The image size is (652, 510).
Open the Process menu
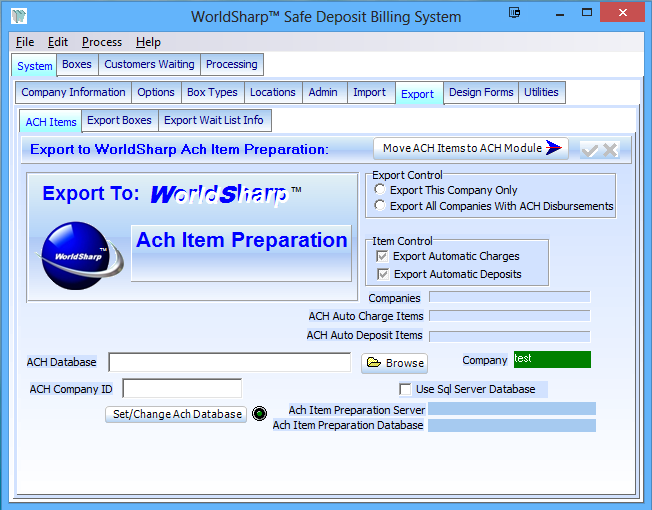click(x=102, y=42)
